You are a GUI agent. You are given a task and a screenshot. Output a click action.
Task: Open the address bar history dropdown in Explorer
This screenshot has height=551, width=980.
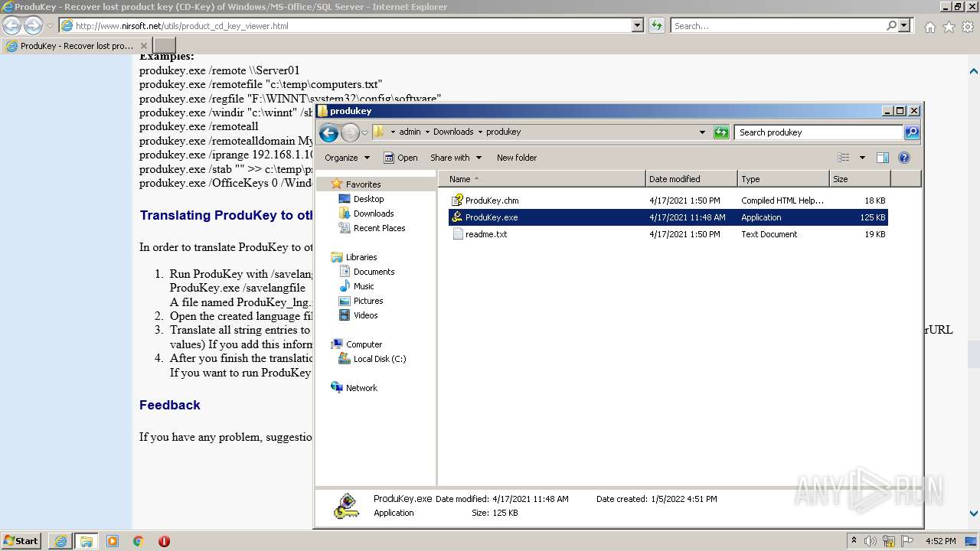(702, 132)
